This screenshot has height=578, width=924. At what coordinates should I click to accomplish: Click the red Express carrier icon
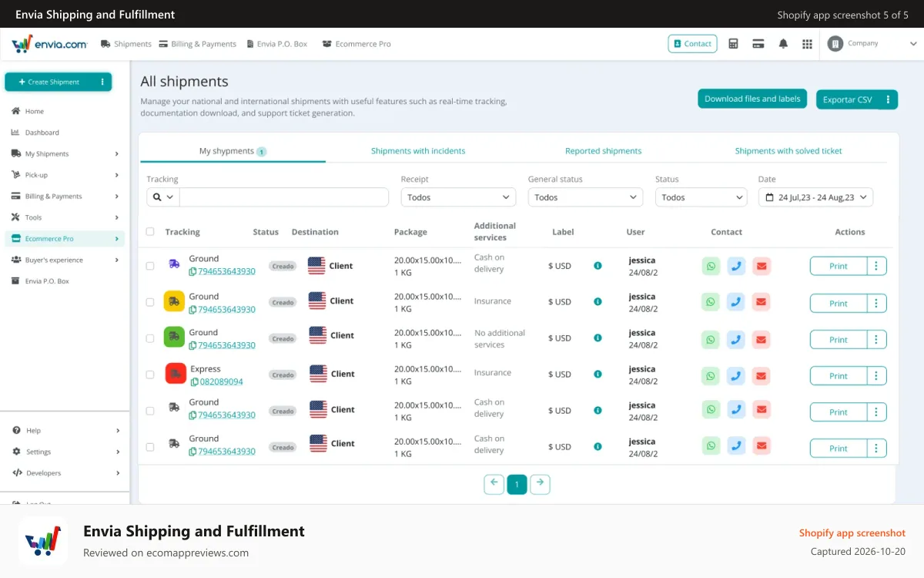point(176,374)
